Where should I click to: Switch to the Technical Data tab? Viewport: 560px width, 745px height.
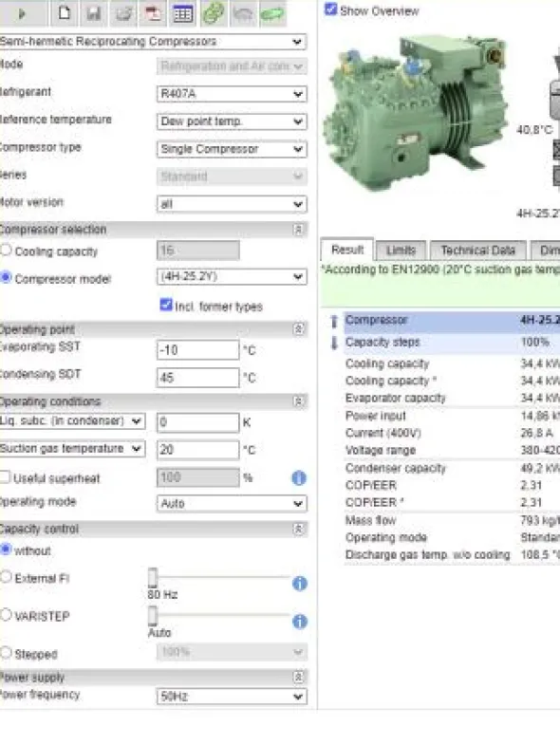coord(477,250)
